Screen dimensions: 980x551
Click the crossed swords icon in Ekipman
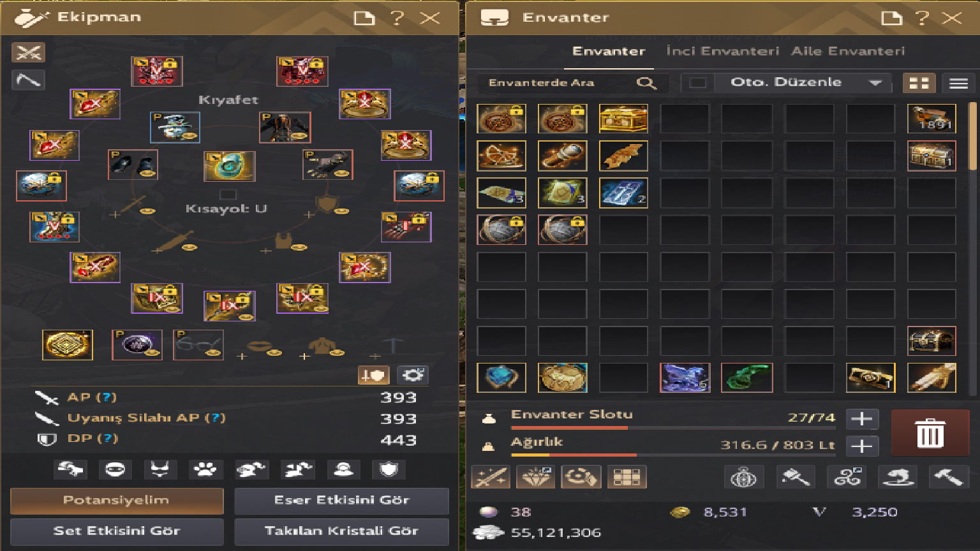point(28,52)
